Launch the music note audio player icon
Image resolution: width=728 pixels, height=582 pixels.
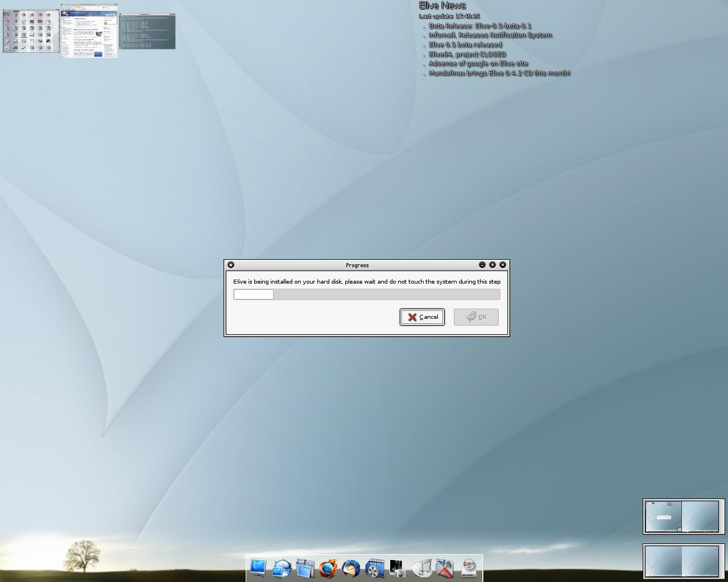click(421, 568)
